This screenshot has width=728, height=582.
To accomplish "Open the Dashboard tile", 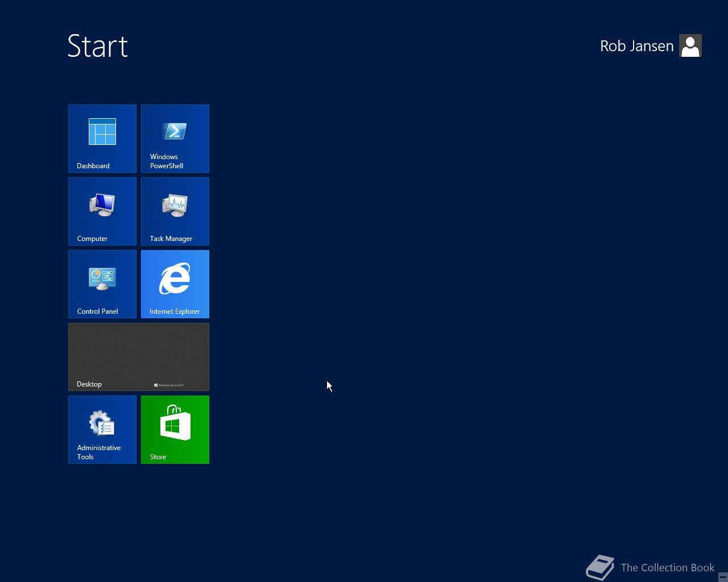I will pos(102,139).
